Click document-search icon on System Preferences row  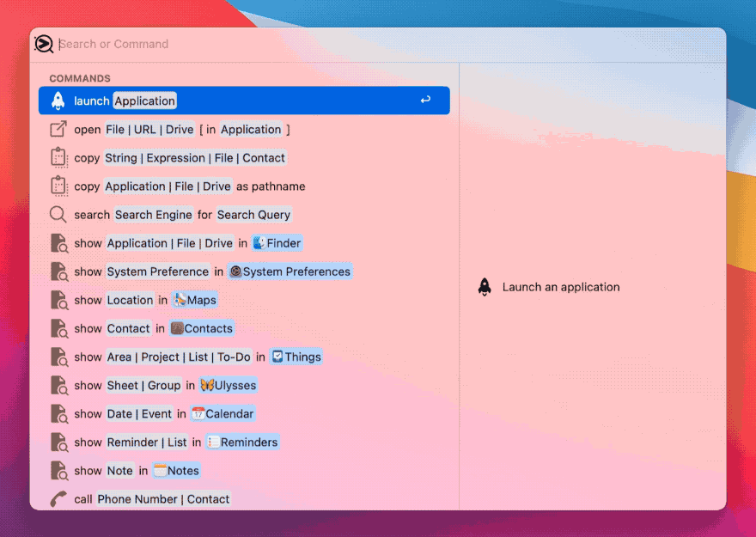click(59, 272)
